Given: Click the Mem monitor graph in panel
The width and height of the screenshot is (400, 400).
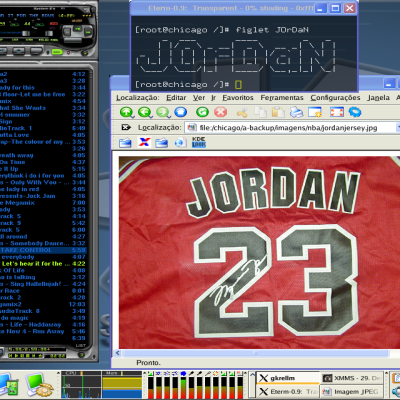Looking at the screenshot, I should (122, 385).
